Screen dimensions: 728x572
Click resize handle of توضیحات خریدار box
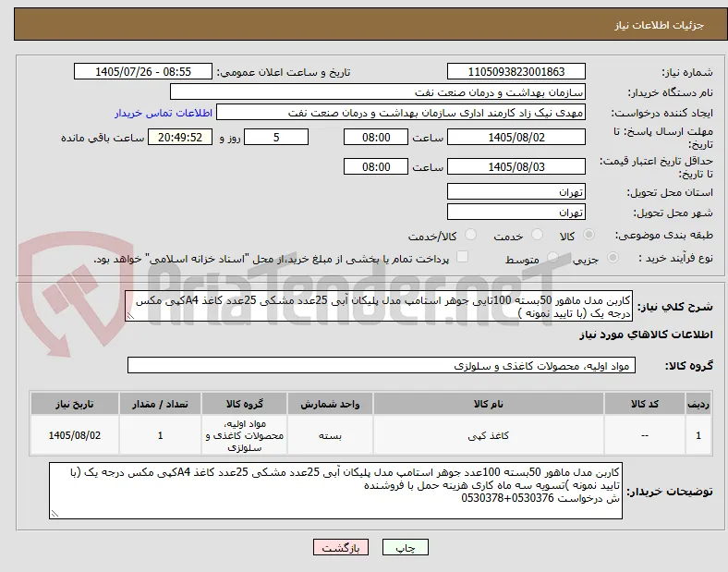(55, 514)
